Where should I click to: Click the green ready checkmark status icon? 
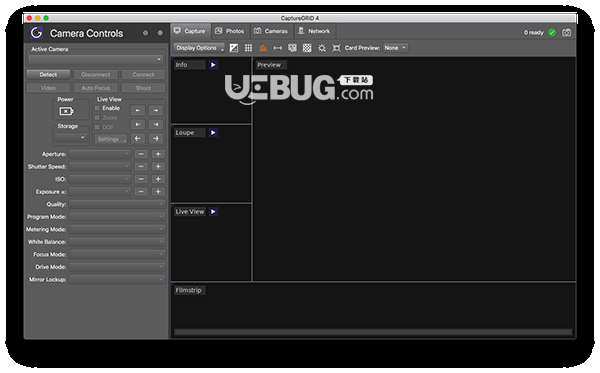pos(552,33)
